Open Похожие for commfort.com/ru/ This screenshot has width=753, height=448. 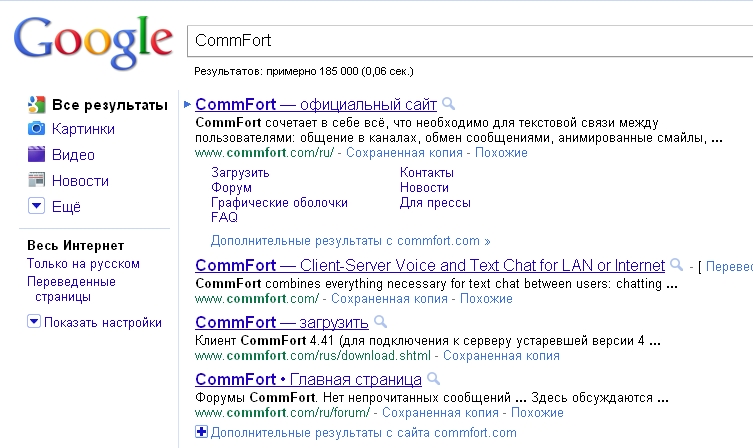501,153
